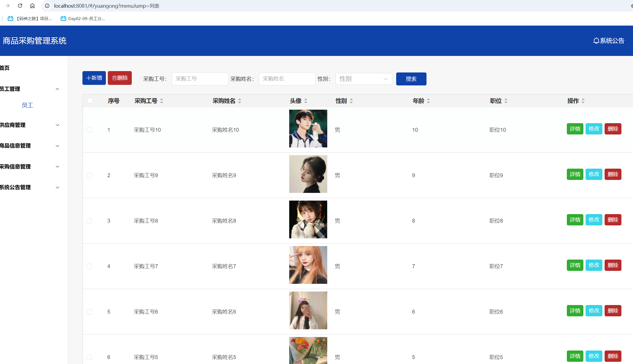The image size is (633, 364).
Task: Toggle the select-all header checkbox
Action: [90, 101]
